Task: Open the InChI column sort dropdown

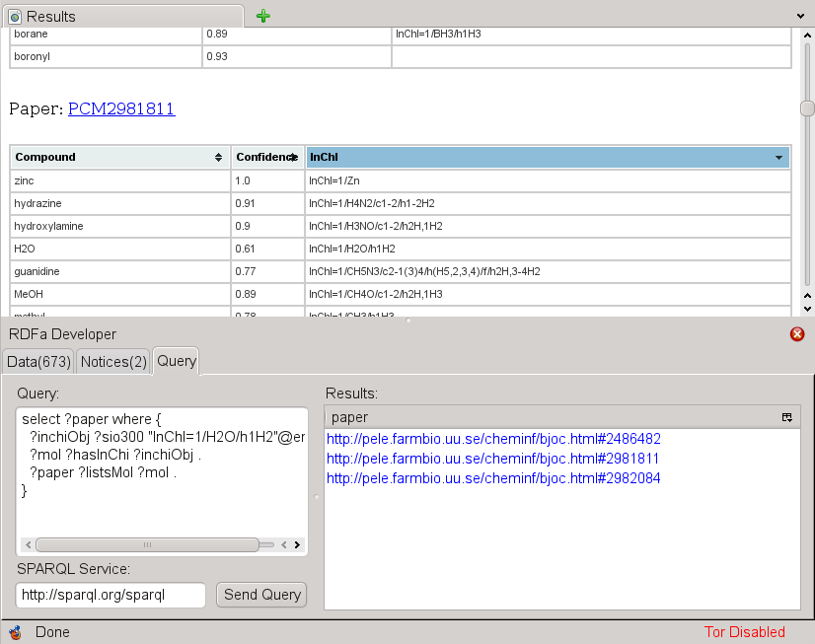Action: coord(779,157)
